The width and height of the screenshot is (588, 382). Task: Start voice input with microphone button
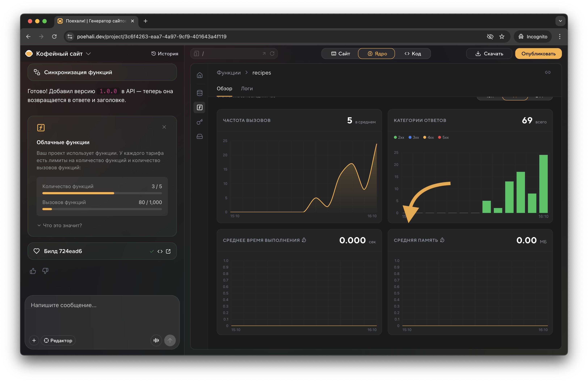(156, 340)
